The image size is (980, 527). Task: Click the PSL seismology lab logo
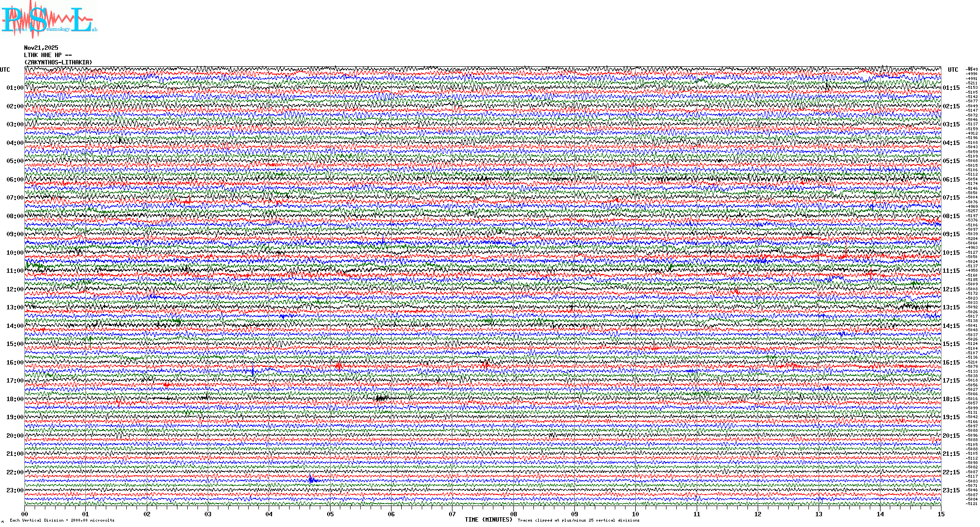click(x=48, y=20)
